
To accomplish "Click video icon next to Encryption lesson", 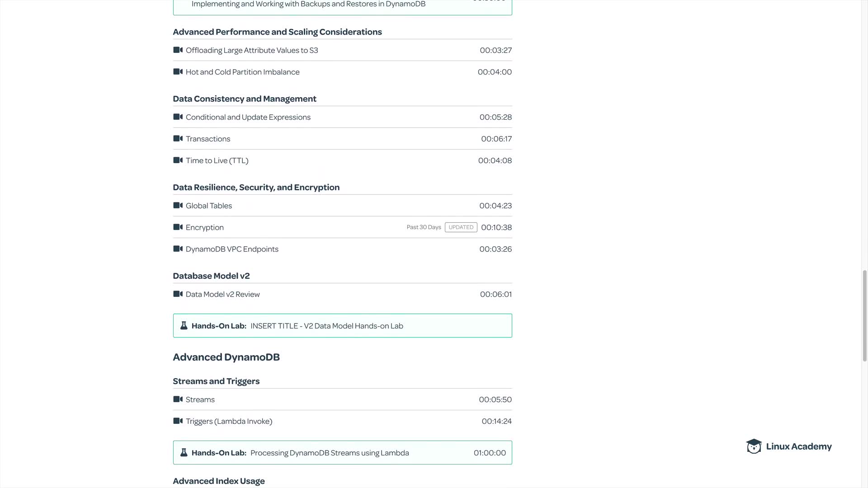I will pyautogui.click(x=178, y=227).
